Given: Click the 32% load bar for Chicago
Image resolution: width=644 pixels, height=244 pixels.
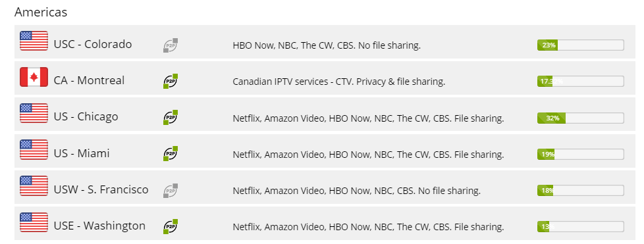Looking at the screenshot, I should coord(580,118).
